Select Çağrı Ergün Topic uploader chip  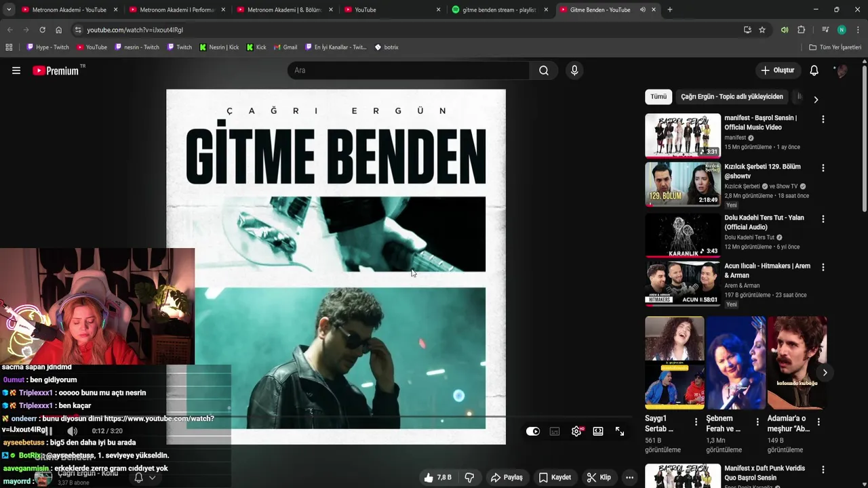click(x=732, y=97)
